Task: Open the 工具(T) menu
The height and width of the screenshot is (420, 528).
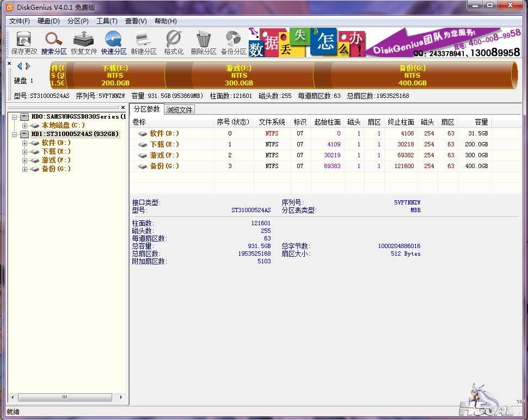Action: click(107, 21)
